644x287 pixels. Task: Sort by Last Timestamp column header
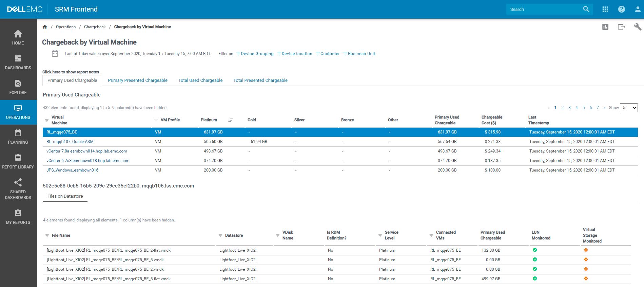[539, 120]
